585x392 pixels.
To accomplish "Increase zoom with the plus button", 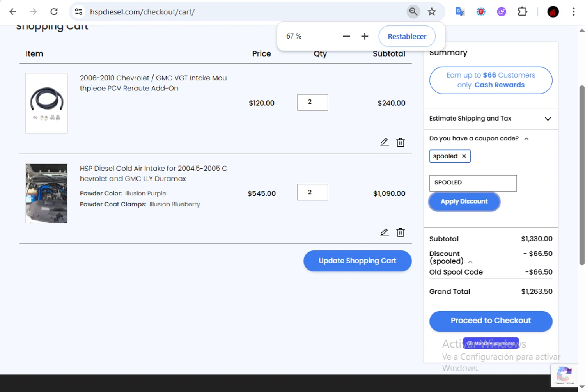I will pos(365,36).
